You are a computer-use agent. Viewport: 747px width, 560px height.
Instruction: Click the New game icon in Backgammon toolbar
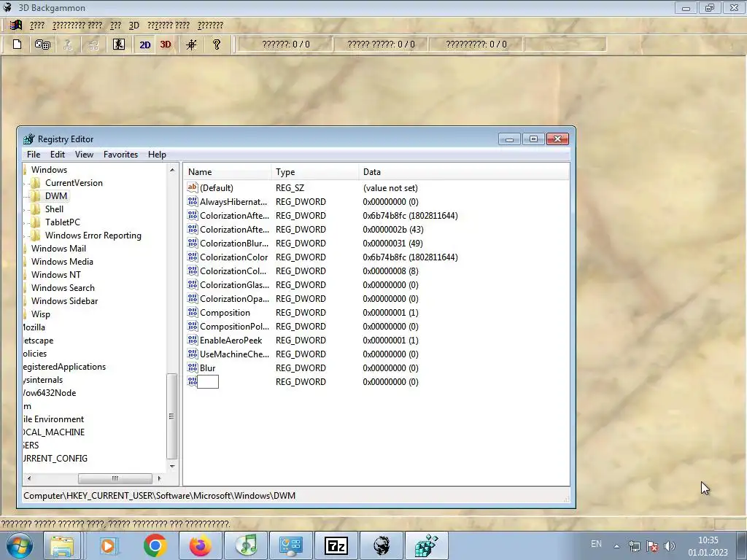[18, 44]
